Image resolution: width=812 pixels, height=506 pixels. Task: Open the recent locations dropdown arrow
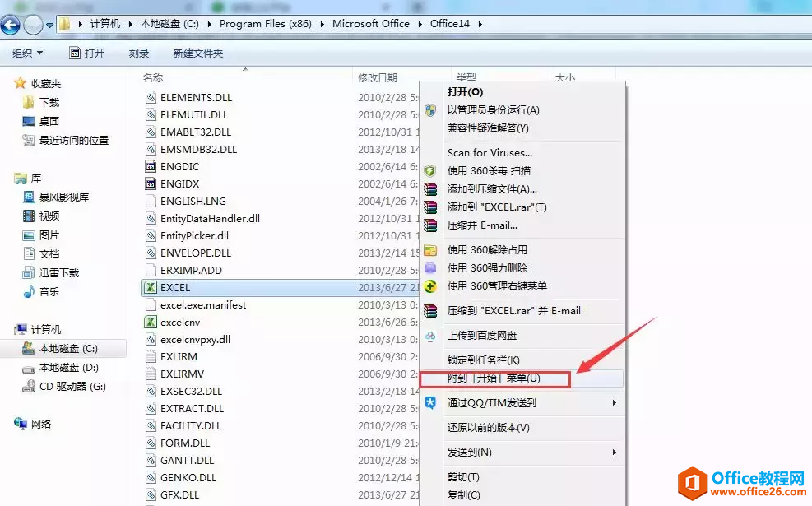(49, 25)
